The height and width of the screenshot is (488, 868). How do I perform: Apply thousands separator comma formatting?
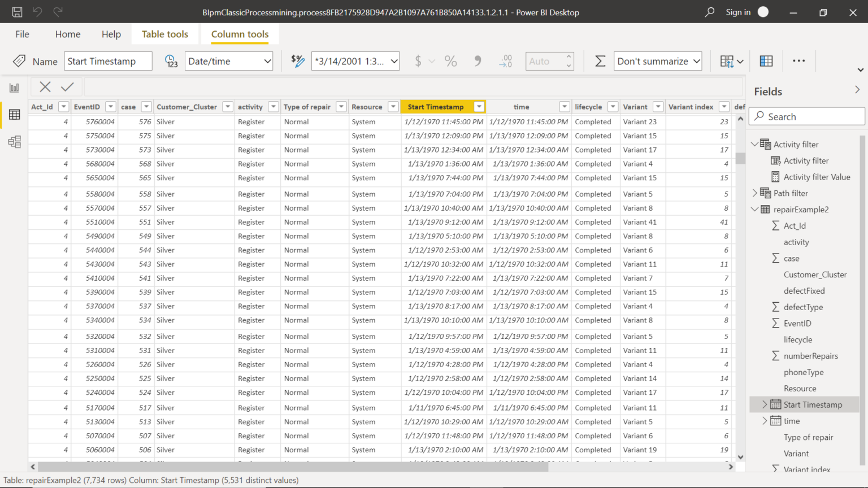coord(478,60)
